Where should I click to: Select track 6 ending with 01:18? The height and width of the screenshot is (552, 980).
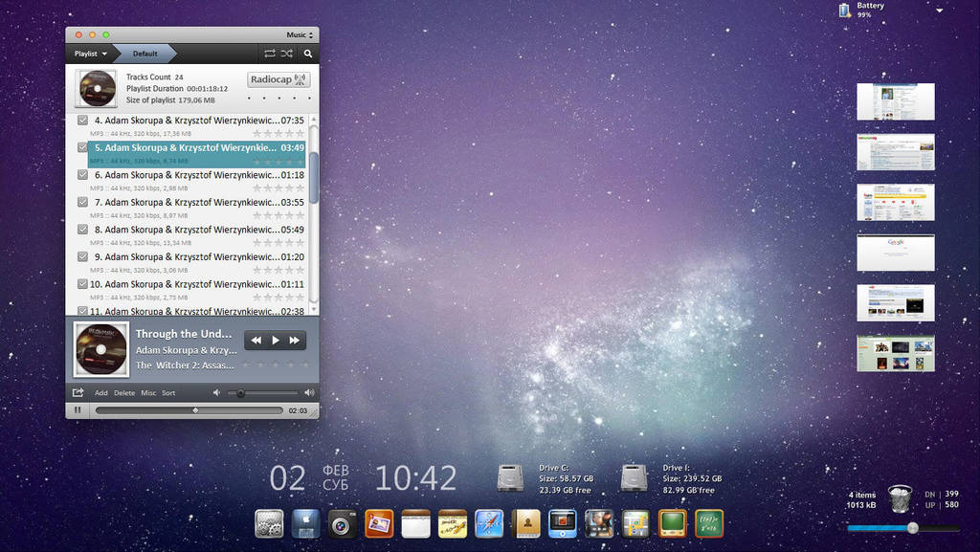pyautogui.click(x=199, y=181)
